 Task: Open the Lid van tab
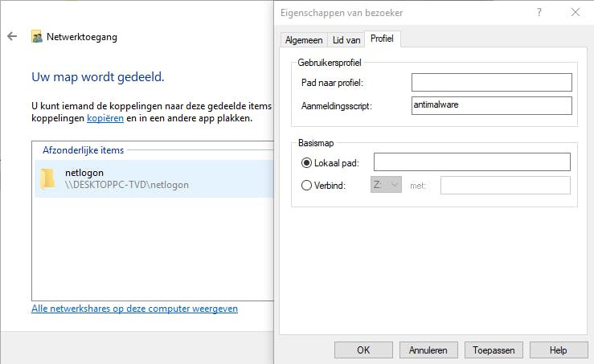tap(346, 39)
